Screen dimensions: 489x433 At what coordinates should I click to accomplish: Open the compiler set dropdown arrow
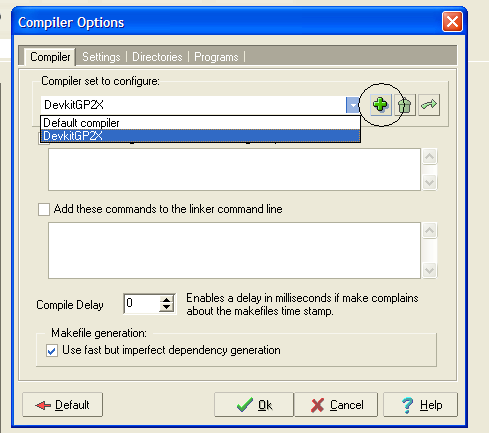353,105
